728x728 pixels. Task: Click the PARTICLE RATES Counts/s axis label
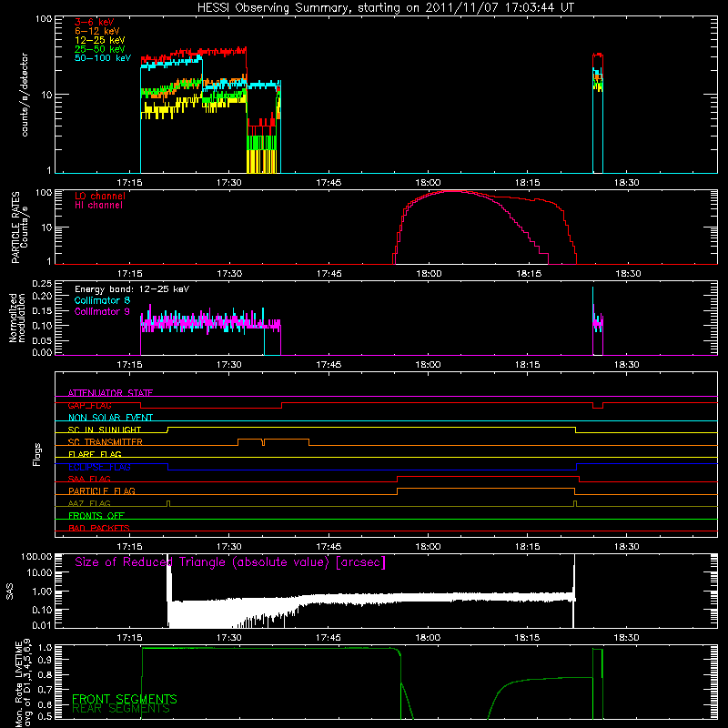(19, 227)
